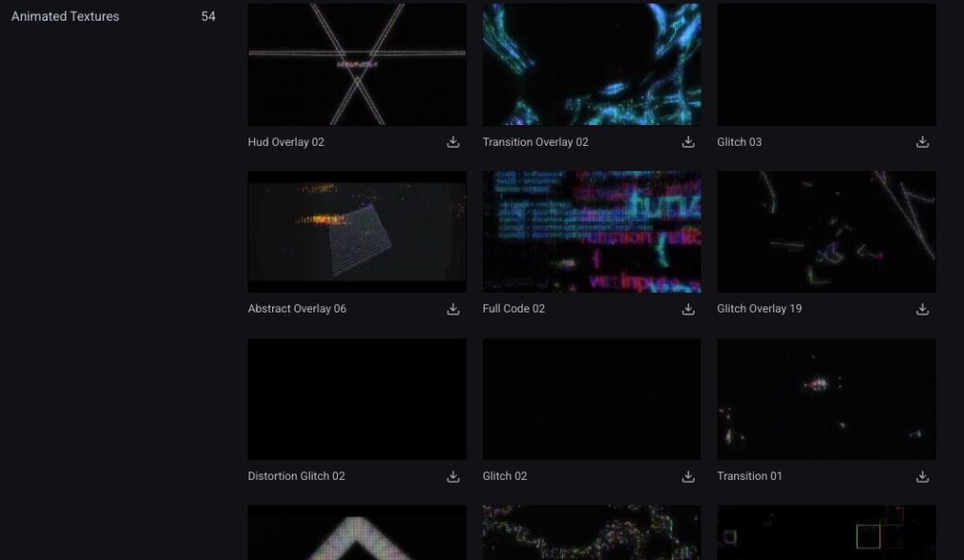Download the Full Code 02 asset
964x560 pixels.
(688, 309)
